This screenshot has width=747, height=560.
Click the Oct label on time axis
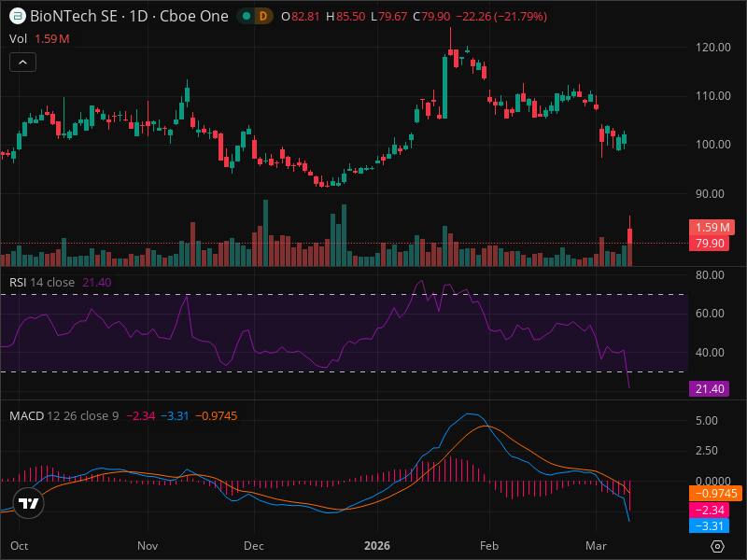click(19, 546)
